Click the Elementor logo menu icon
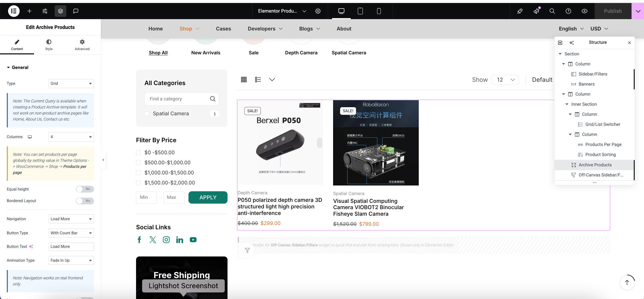This screenshot has height=299, width=644. (14, 11)
